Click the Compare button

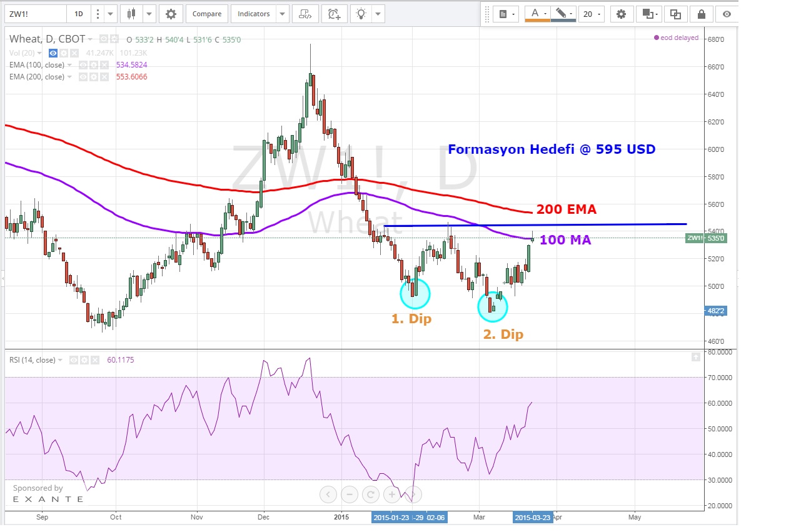[x=206, y=14]
